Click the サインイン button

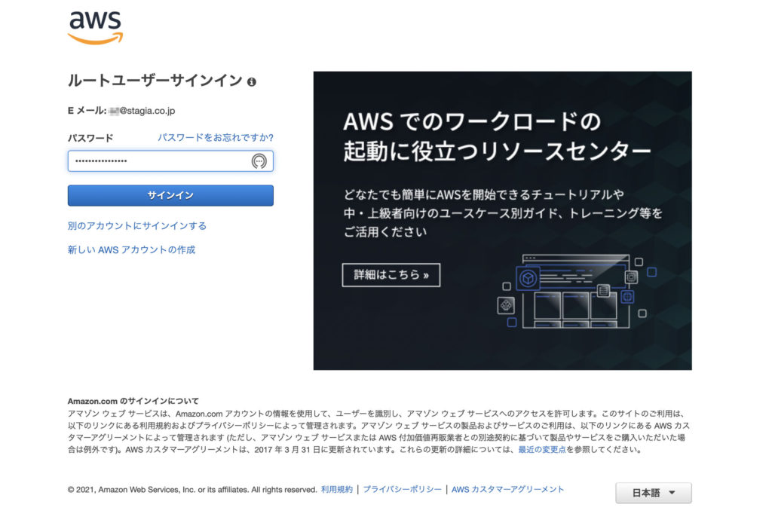click(x=170, y=195)
